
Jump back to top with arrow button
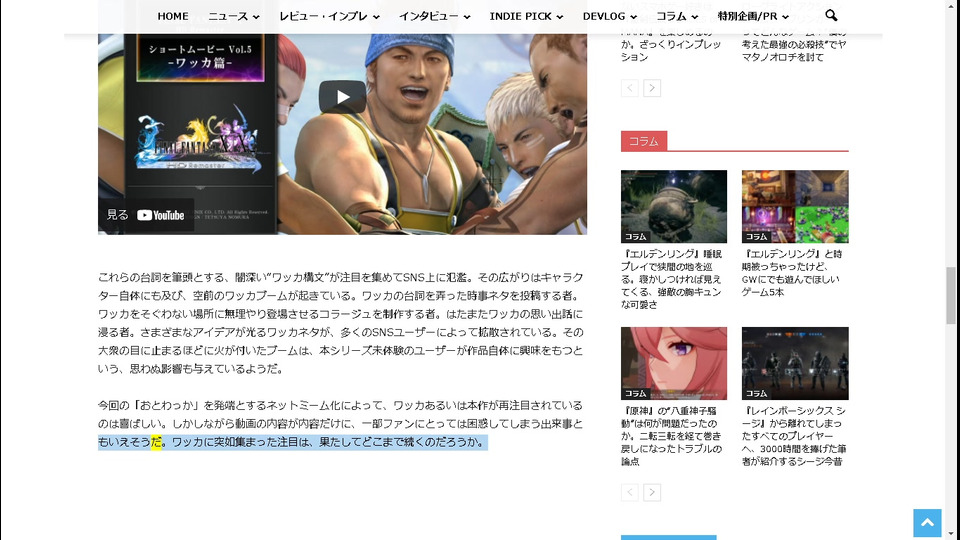click(x=927, y=522)
